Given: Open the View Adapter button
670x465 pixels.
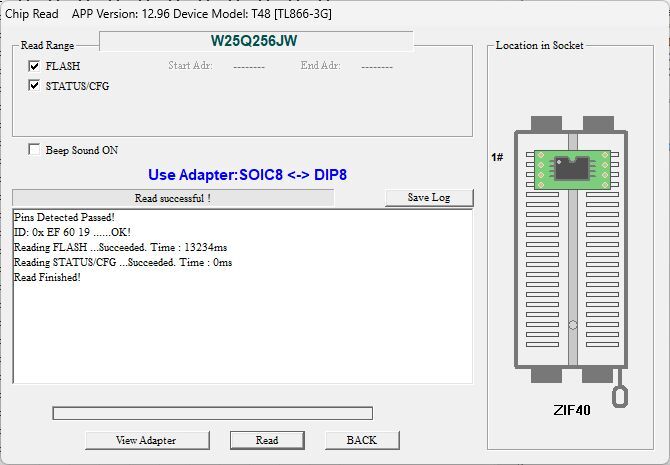Looking at the screenshot, I should (147, 440).
